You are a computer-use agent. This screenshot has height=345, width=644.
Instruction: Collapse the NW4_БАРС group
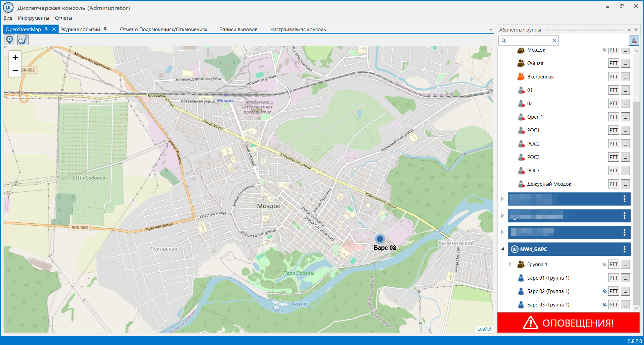tap(502, 249)
